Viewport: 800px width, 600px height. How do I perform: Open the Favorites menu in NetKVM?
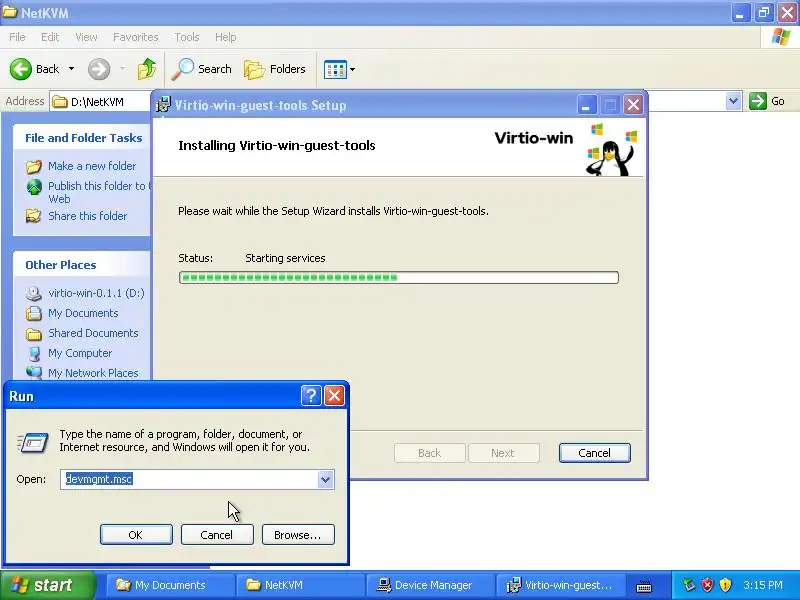(135, 37)
